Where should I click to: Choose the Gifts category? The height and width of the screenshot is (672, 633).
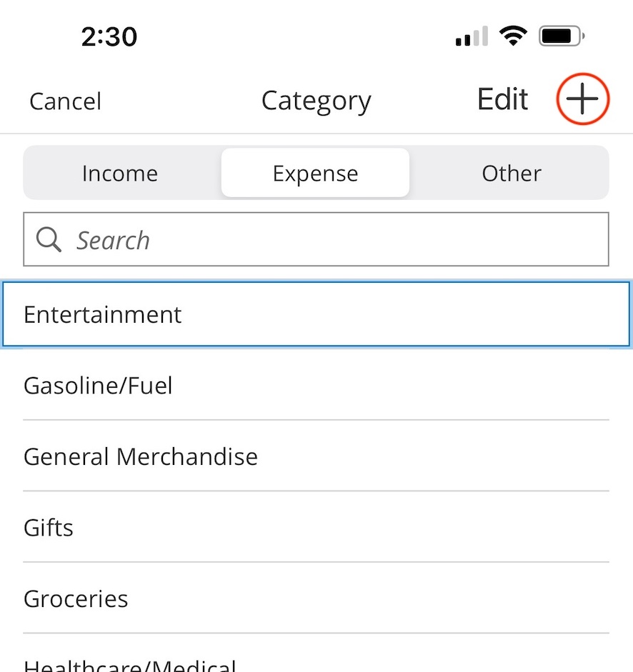(316, 527)
